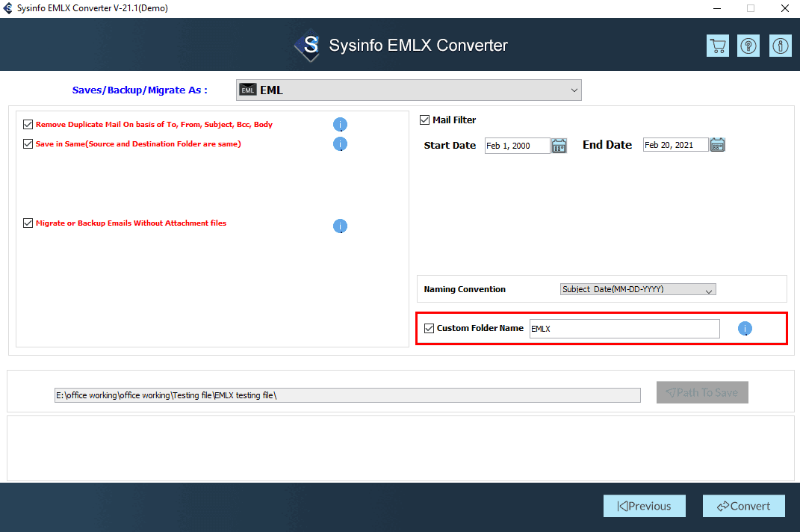Open the End Date calendar picker

pyautogui.click(x=717, y=145)
